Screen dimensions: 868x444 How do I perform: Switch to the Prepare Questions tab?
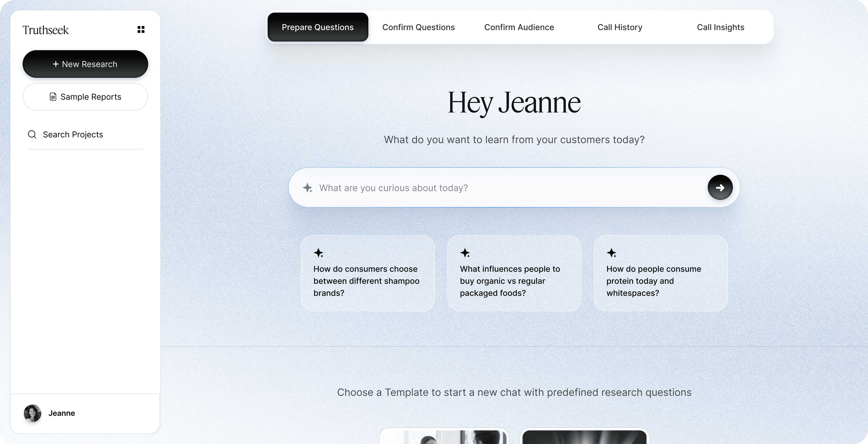pyautogui.click(x=317, y=27)
